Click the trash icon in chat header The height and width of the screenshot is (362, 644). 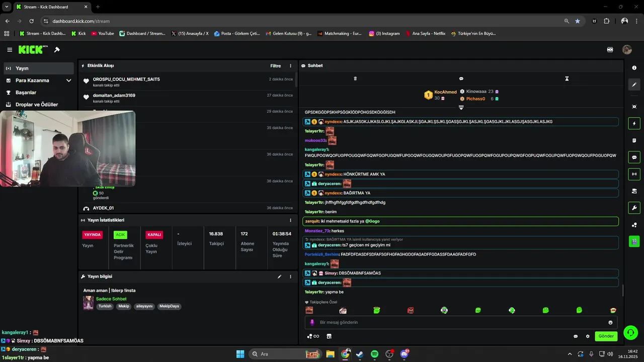pos(355,78)
